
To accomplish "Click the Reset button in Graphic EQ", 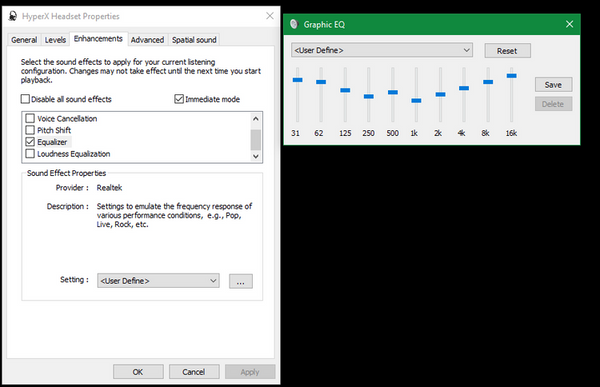I will coord(507,51).
